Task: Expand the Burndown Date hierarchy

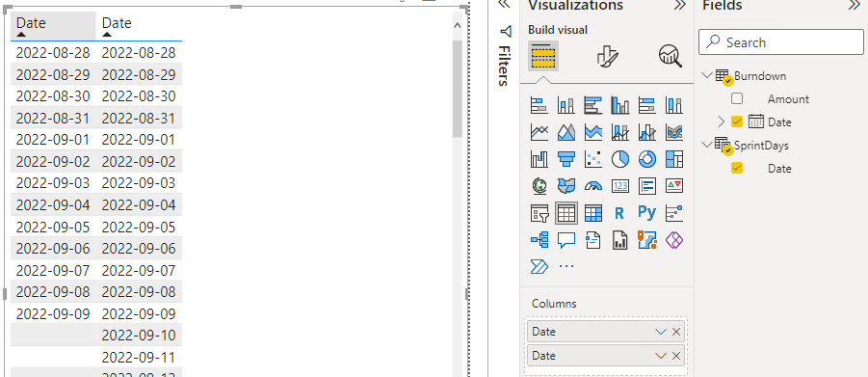Action: pos(721,121)
